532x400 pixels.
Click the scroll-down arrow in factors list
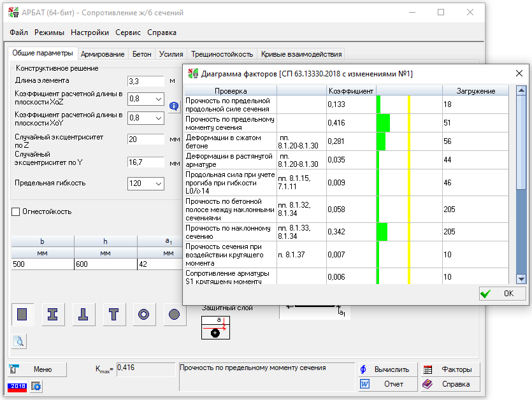(521, 279)
